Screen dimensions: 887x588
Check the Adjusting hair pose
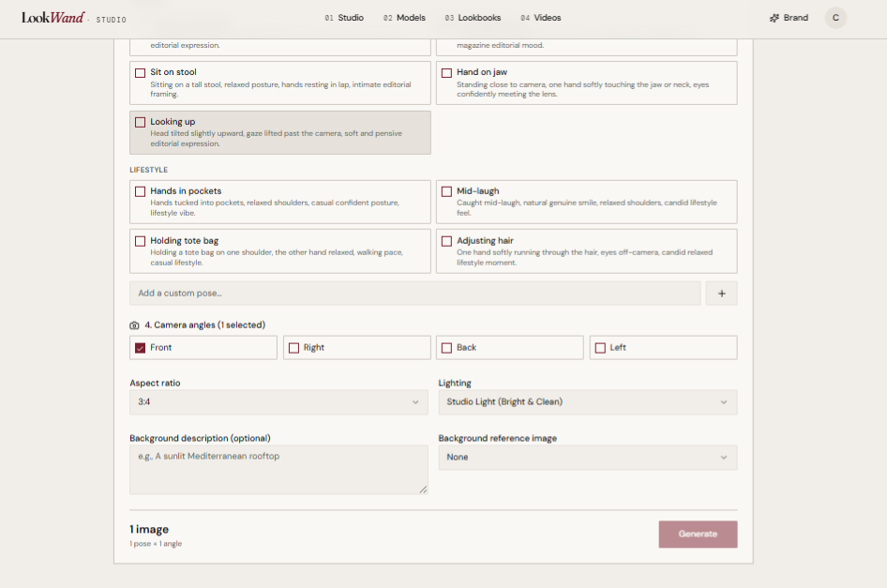point(446,241)
